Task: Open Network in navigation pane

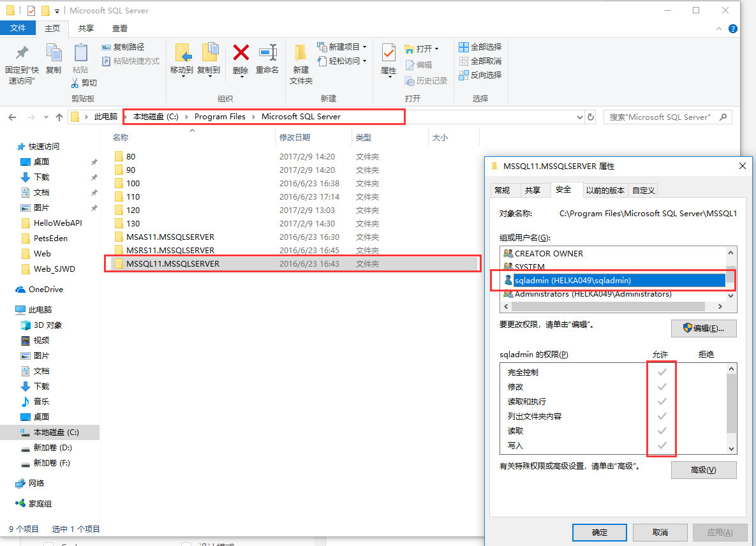Action: coord(30,483)
